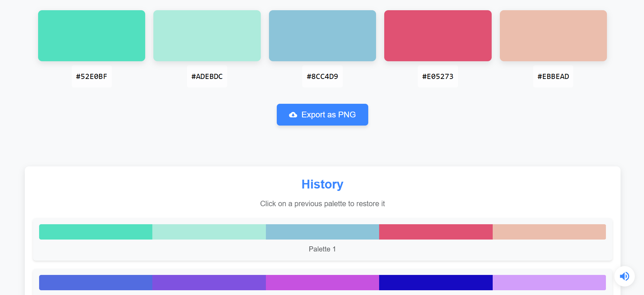Click the History heading
This screenshot has width=644, height=295.
coord(322,184)
